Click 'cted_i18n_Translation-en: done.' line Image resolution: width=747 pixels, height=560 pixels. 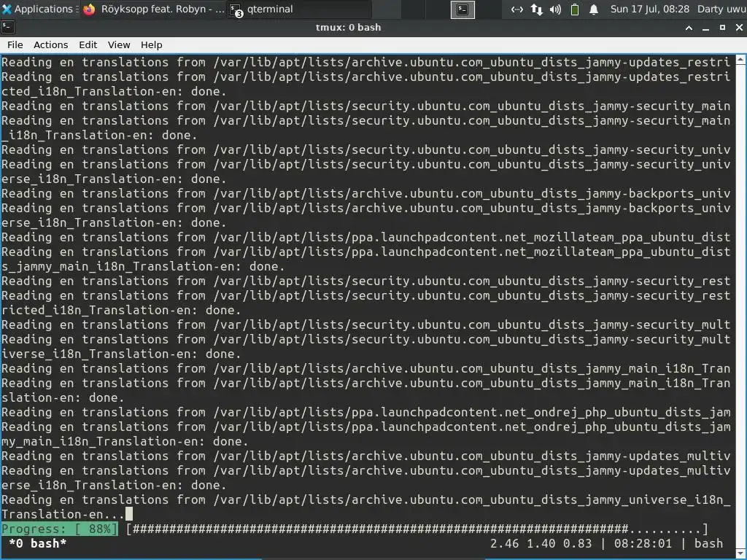pos(114,91)
